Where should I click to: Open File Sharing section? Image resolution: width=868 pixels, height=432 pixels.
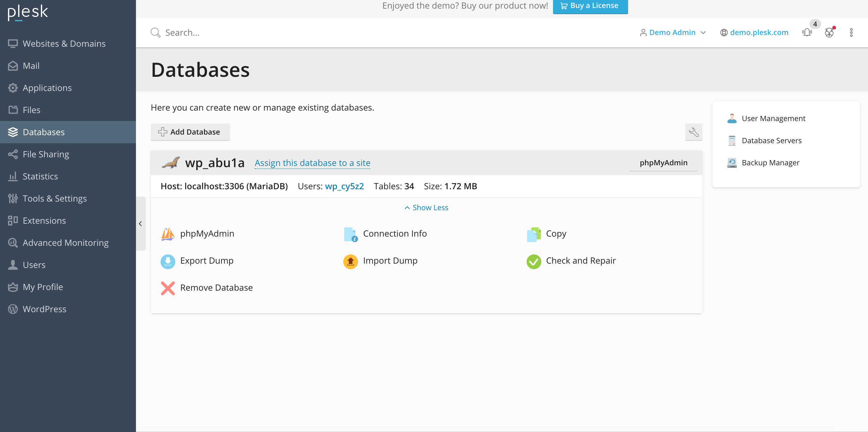click(x=68, y=154)
